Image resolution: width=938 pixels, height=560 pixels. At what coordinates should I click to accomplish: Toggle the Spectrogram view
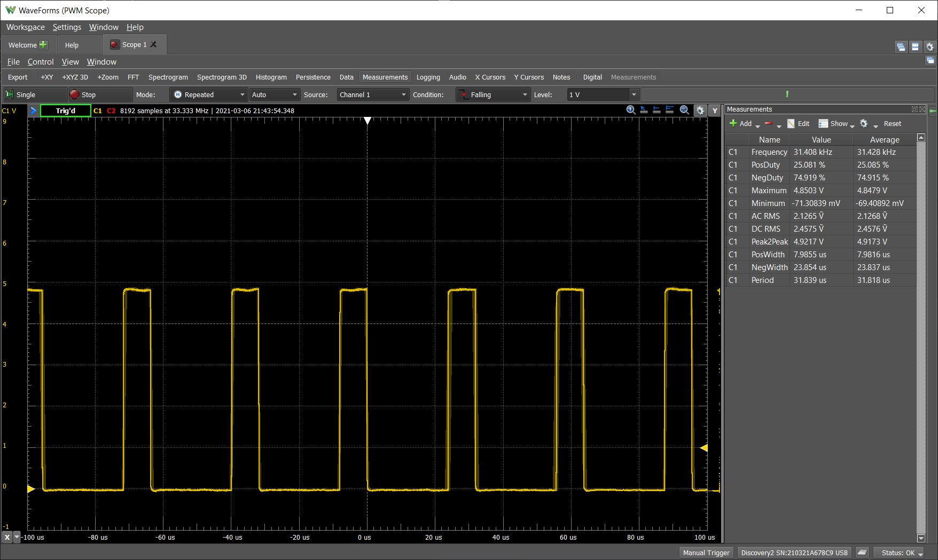(x=168, y=77)
